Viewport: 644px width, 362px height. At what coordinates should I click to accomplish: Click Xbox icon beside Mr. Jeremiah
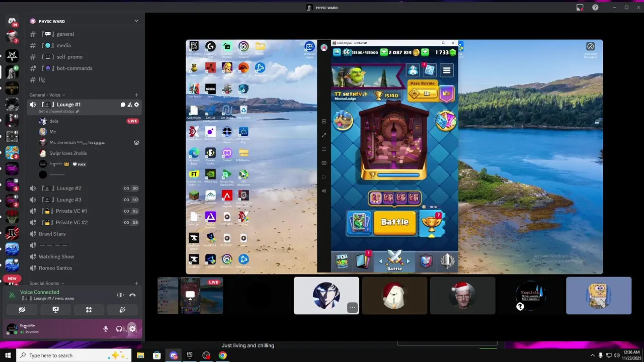tap(136, 143)
